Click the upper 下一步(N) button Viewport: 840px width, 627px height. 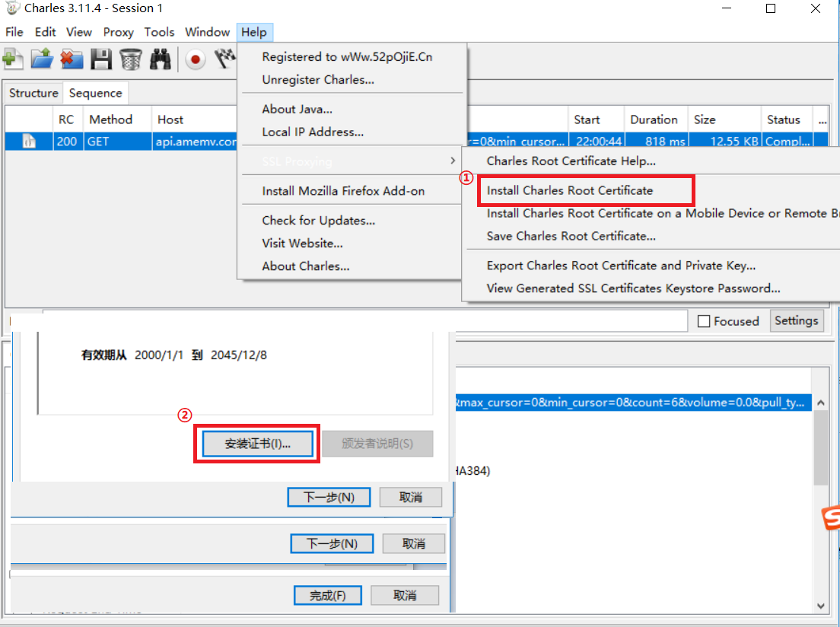pyautogui.click(x=329, y=498)
